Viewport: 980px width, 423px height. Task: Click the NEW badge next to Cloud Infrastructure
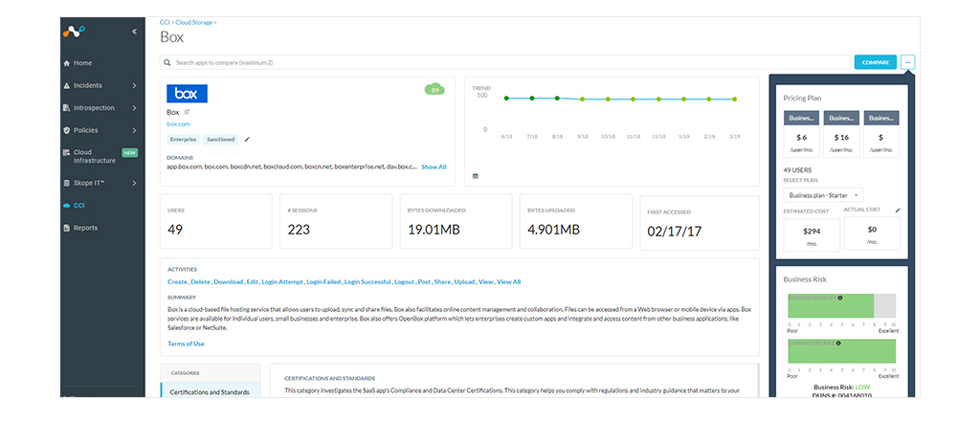129,152
